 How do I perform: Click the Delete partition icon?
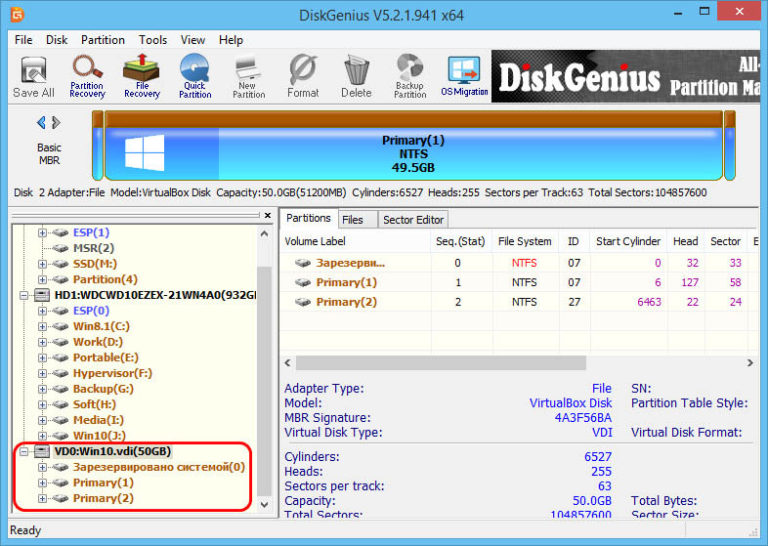point(356,76)
